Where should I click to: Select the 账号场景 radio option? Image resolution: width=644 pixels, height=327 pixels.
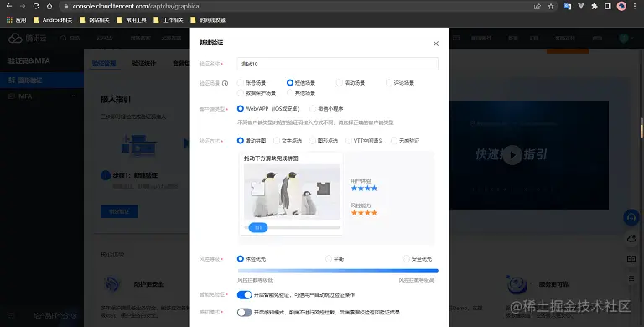[x=241, y=83]
